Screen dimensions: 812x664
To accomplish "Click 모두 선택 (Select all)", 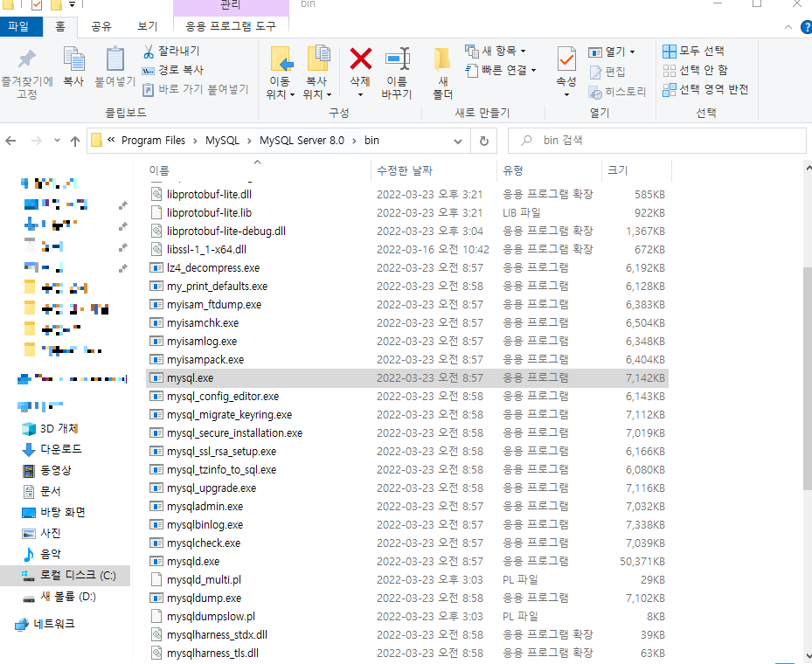I will click(693, 51).
